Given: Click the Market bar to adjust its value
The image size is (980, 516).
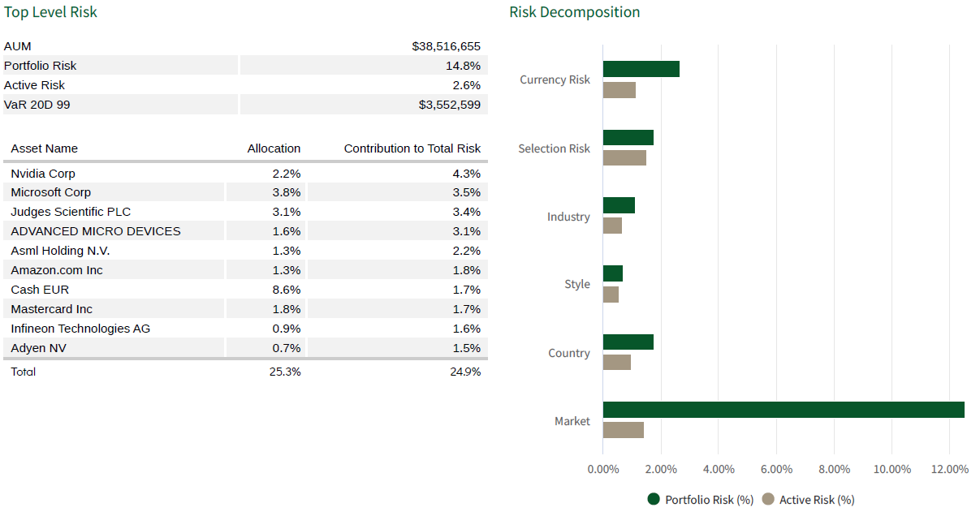Looking at the screenshot, I should pos(779,410).
